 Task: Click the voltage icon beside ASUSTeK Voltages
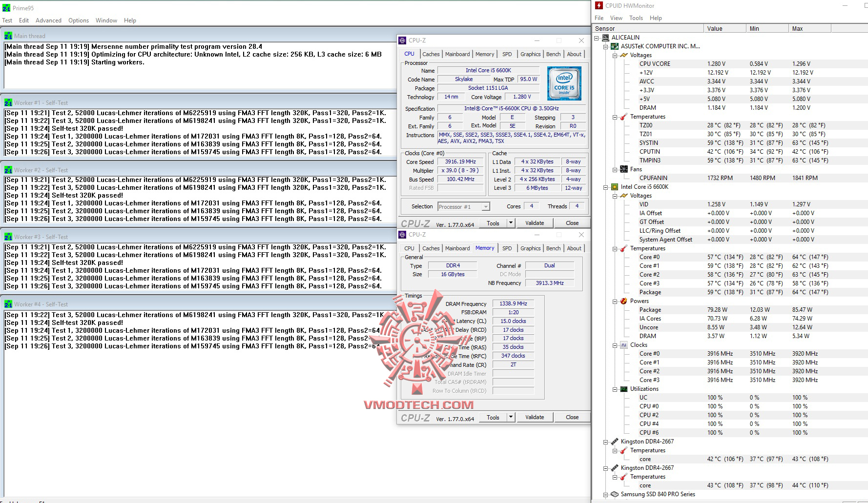click(624, 55)
